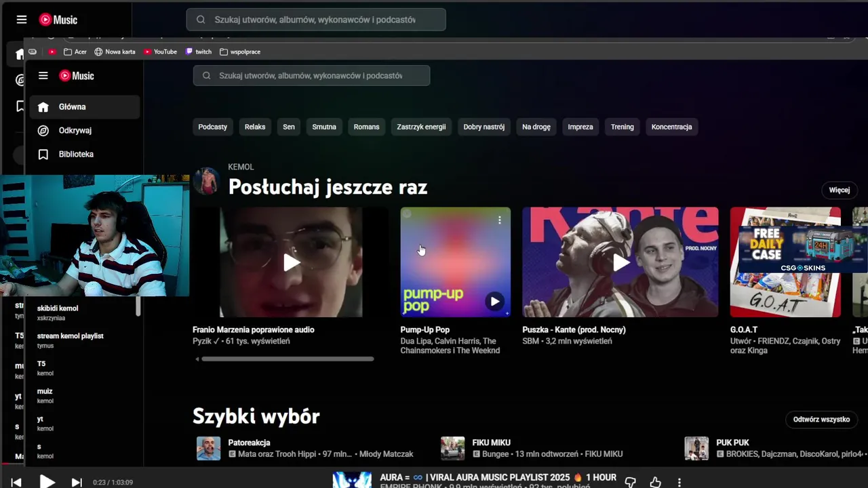
Task: Play the Franio Marzenia video thumbnail
Action: [x=291, y=262]
